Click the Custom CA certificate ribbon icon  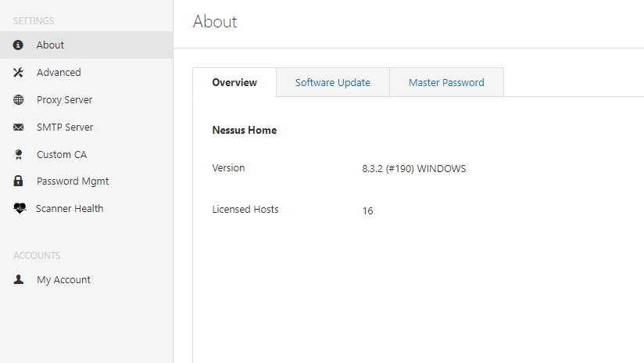[19, 155]
